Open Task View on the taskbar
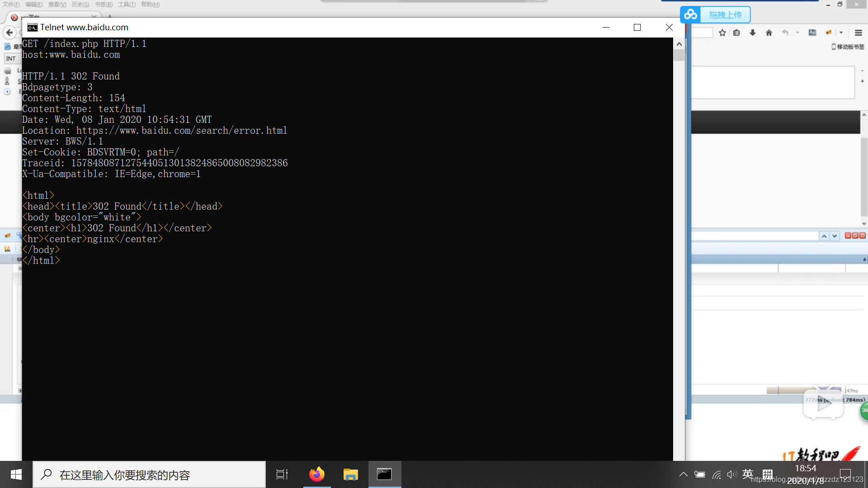 282,474
